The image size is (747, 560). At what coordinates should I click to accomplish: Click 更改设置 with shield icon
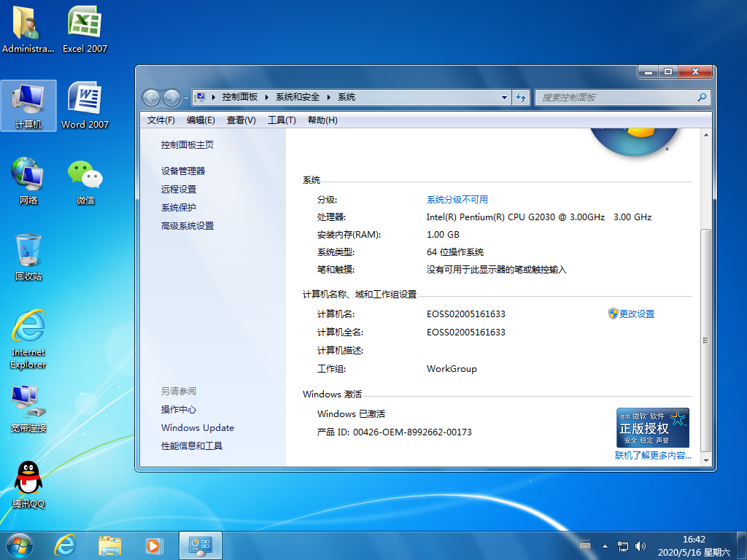click(631, 314)
